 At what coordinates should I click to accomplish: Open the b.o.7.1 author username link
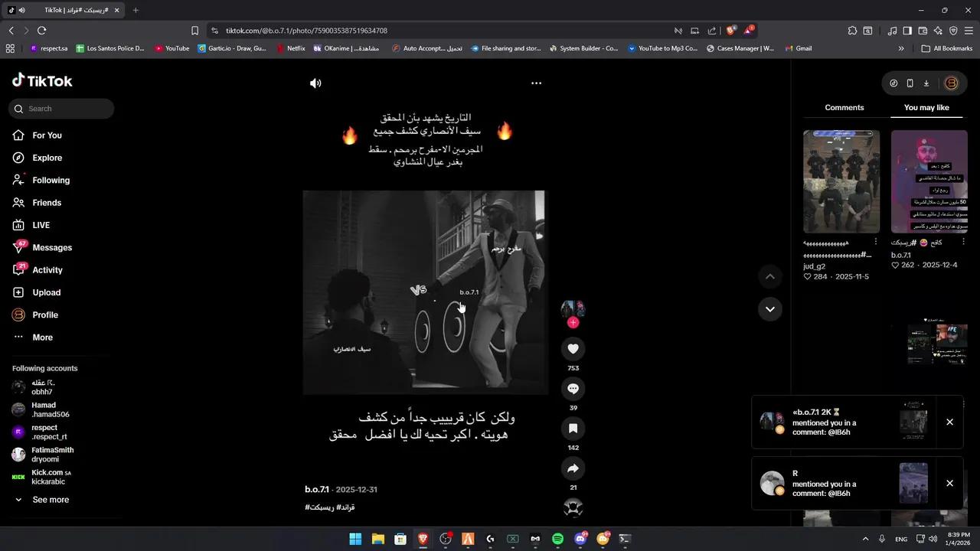[316, 490]
